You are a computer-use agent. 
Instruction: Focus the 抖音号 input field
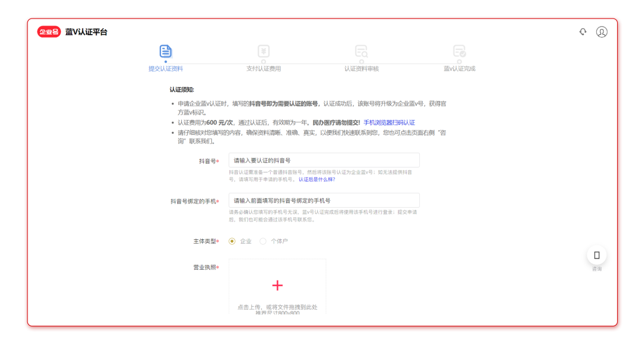tap(324, 160)
